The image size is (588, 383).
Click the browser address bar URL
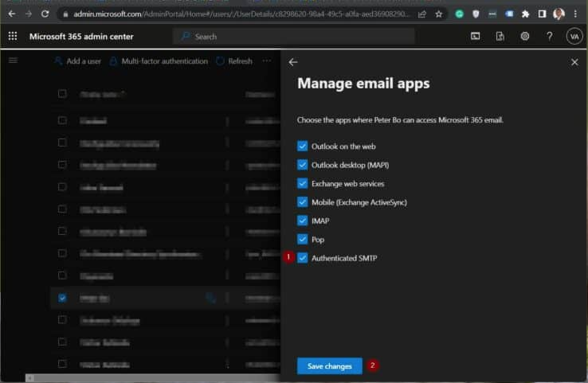coord(241,14)
